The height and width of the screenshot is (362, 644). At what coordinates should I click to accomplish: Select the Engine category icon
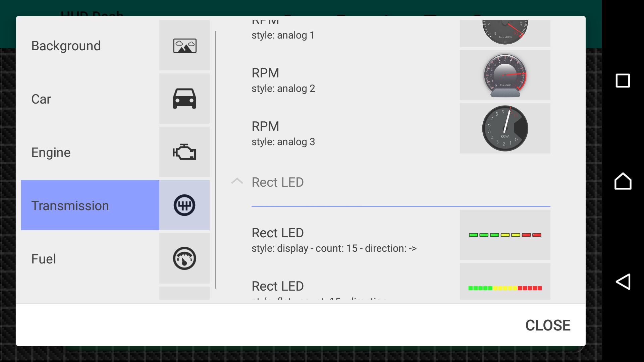tap(184, 152)
